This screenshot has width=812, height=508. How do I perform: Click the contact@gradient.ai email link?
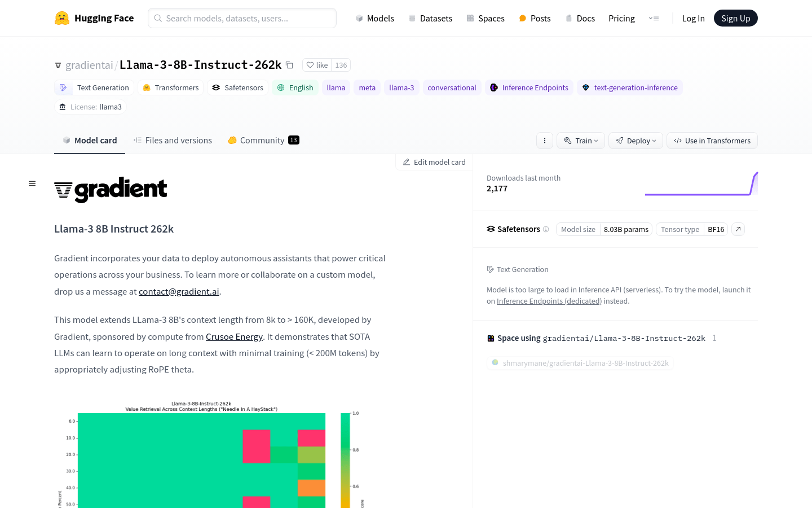coord(179,291)
